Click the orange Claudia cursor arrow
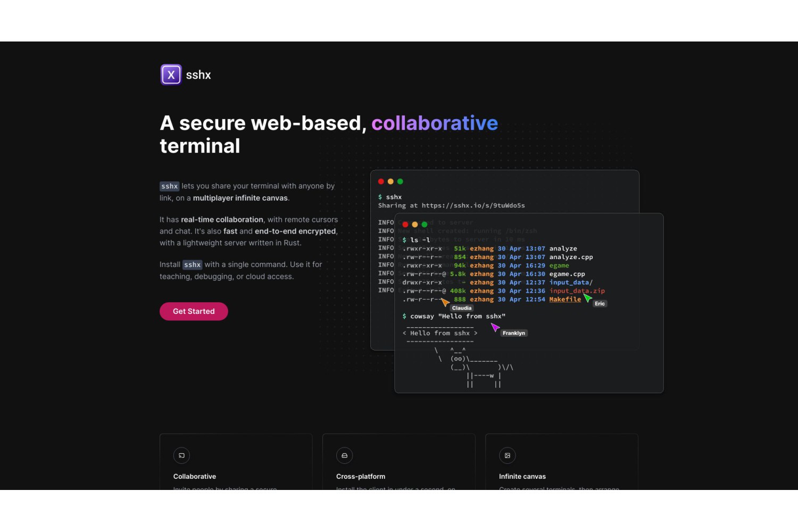The width and height of the screenshot is (798, 532). click(x=445, y=302)
